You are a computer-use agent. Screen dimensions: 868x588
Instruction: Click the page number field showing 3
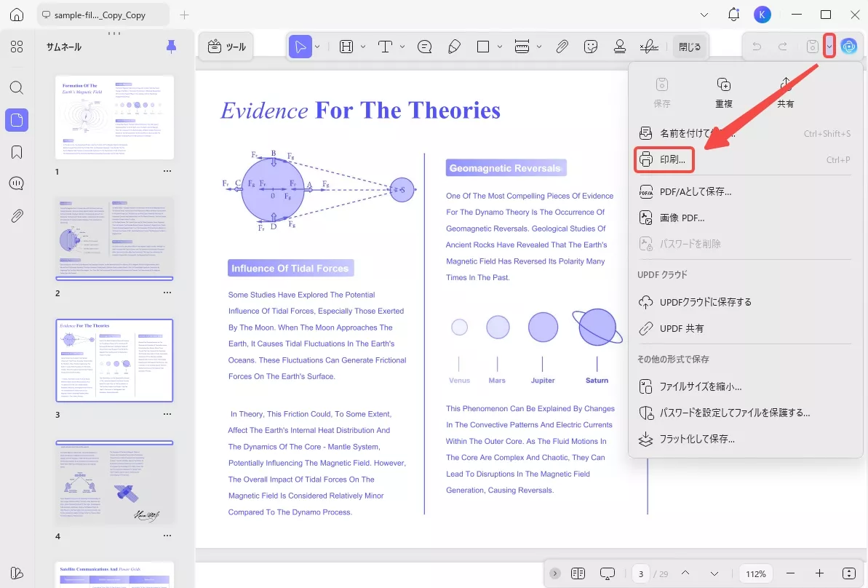[641, 573]
